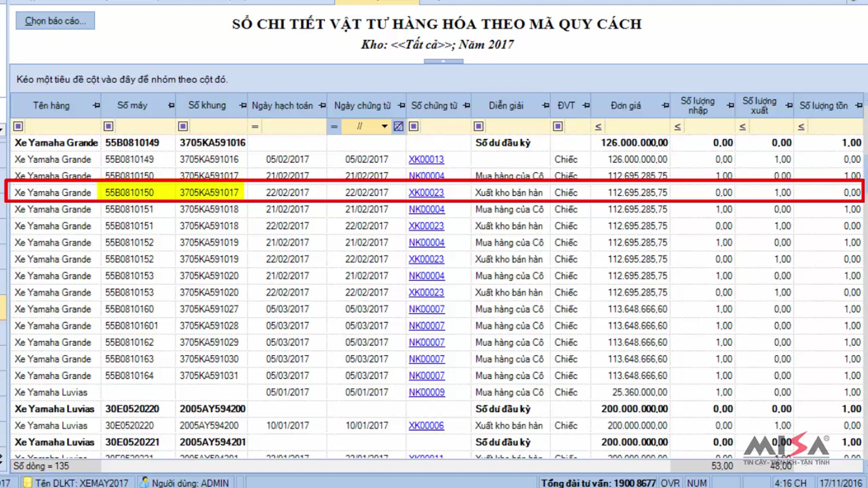Pin the Số lượng nhập column
868x488 pixels.
click(x=730, y=106)
